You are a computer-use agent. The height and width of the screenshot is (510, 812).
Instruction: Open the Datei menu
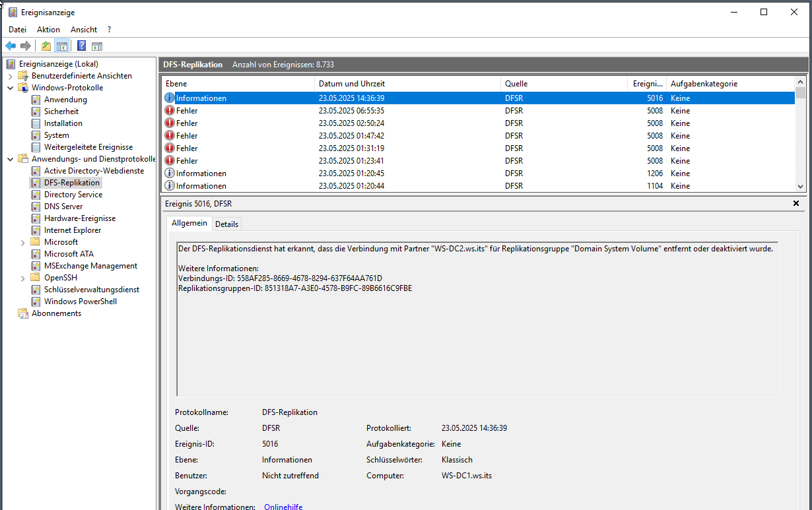(x=17, y=30)
